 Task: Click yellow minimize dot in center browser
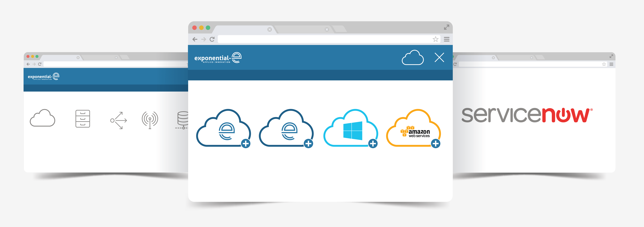coord(201,28)
